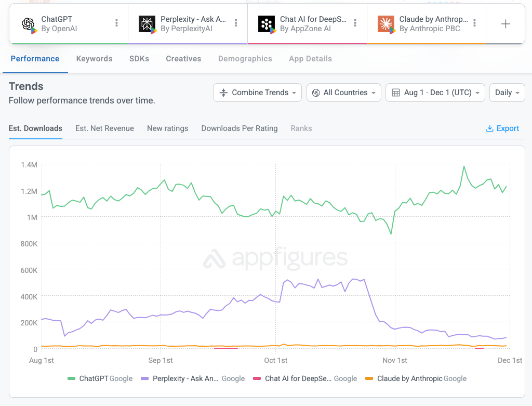
Task: Click the 800K y-axis label
Action: coord(29,244)
